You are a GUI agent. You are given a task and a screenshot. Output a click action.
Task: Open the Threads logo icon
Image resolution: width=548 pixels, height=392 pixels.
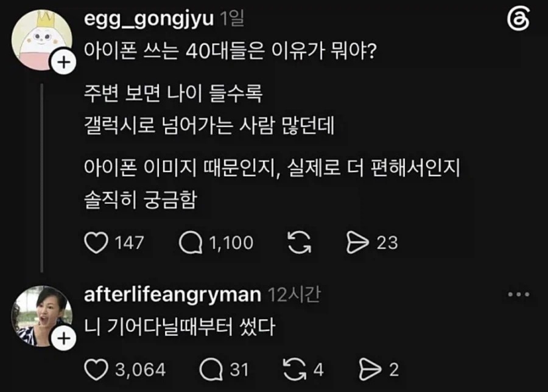pos(519,19)
